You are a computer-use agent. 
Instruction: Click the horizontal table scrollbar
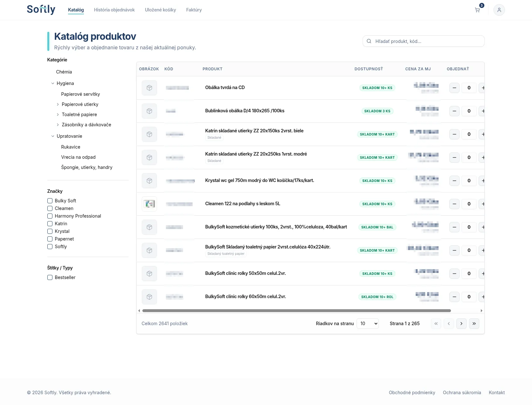(296, 311)
